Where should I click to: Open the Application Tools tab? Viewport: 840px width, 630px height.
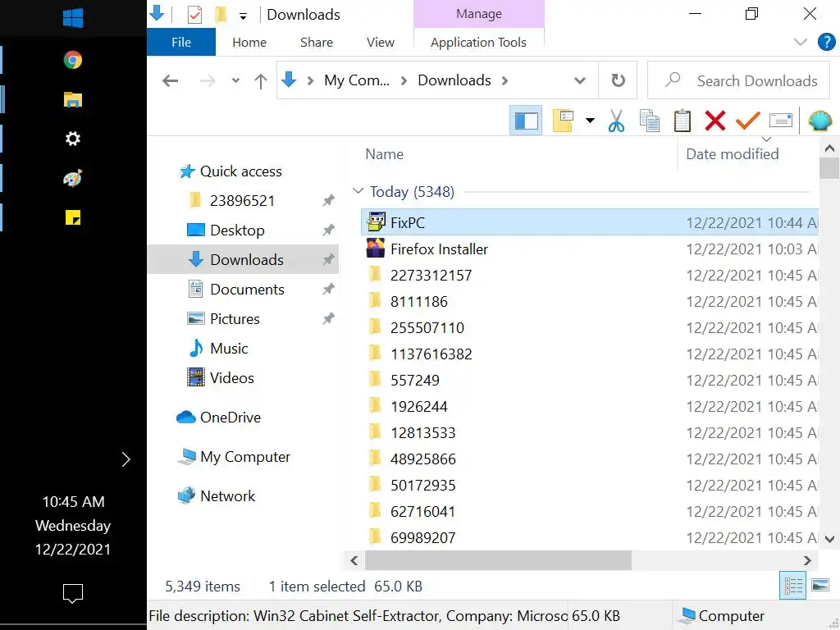pos(478,43)
